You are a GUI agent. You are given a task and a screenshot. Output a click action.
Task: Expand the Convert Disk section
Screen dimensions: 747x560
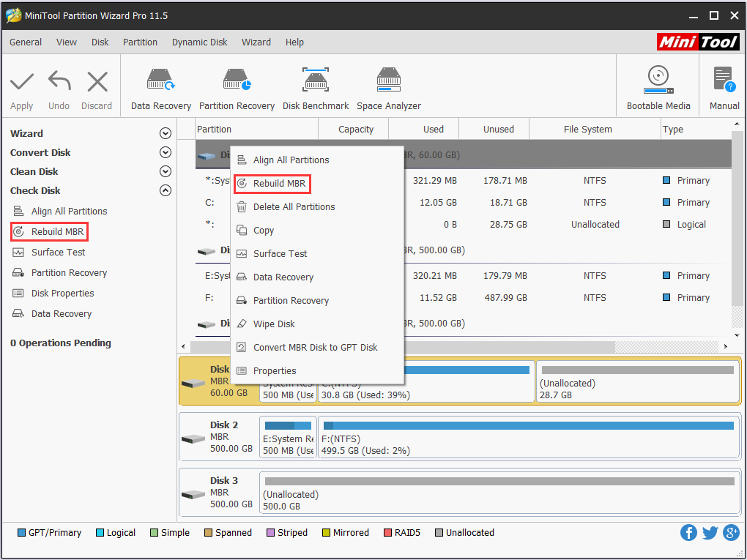tap(166, 152)
